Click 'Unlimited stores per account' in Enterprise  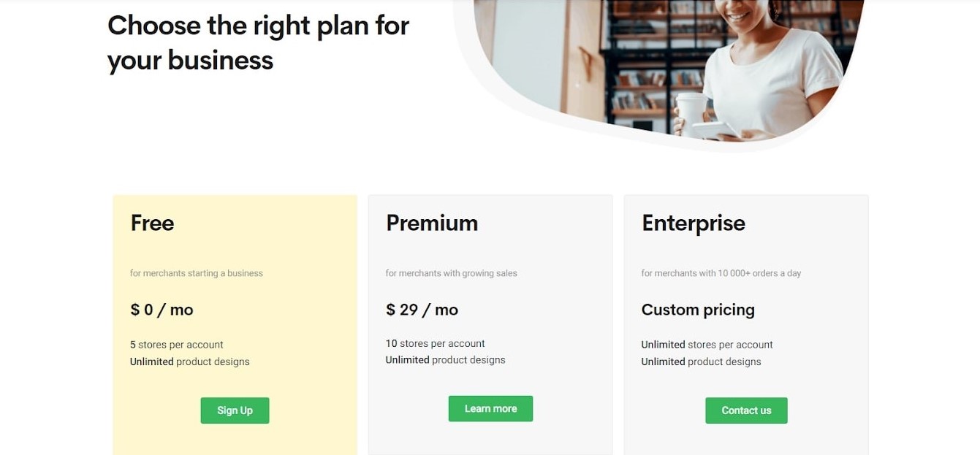pos(707,345)
